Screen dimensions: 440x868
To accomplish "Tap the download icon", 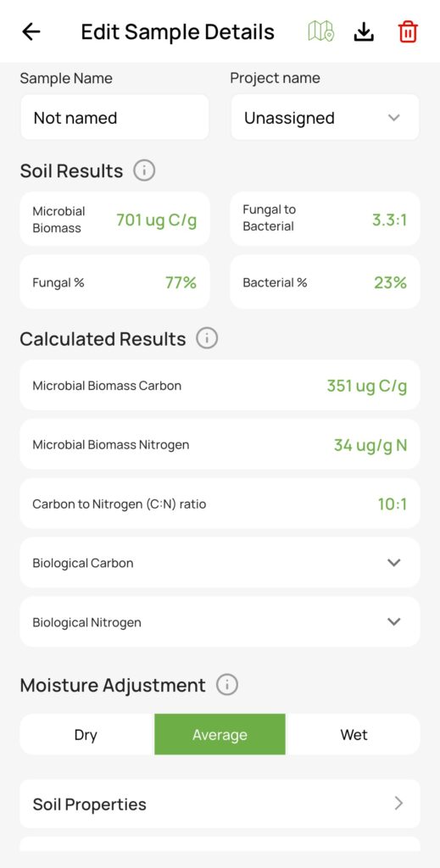I will (x=364, y=31).
